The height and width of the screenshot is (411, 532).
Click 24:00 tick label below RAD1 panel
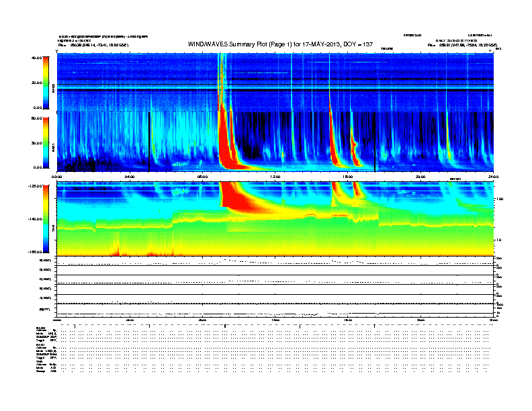coord(493,177)
